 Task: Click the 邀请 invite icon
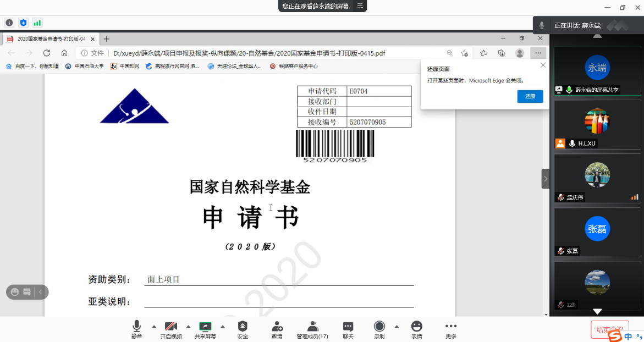(277, 329)
